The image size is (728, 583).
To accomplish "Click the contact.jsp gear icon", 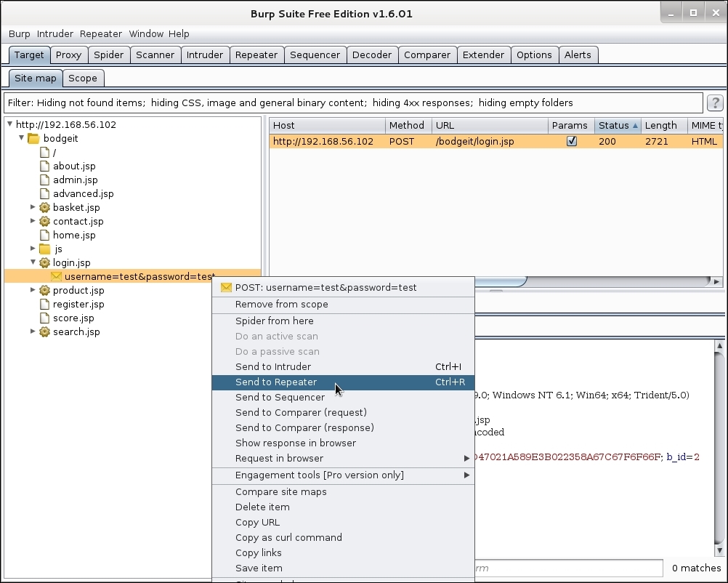I will (x=44, y=222).
